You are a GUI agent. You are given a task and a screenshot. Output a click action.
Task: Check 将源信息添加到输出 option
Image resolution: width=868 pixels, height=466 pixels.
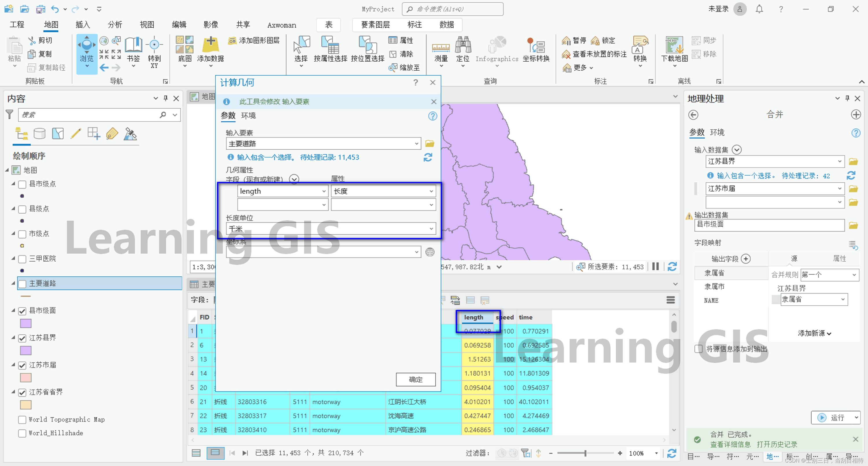698,349
